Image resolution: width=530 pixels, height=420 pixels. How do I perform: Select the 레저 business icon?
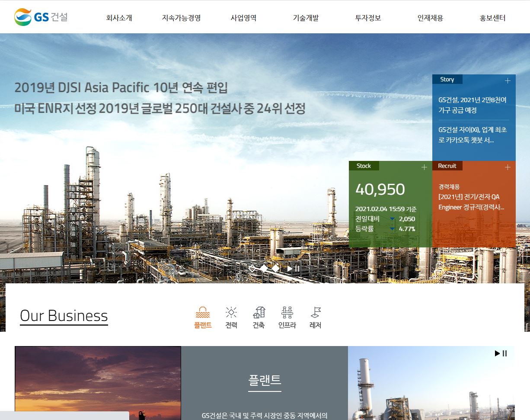point(316,318)
